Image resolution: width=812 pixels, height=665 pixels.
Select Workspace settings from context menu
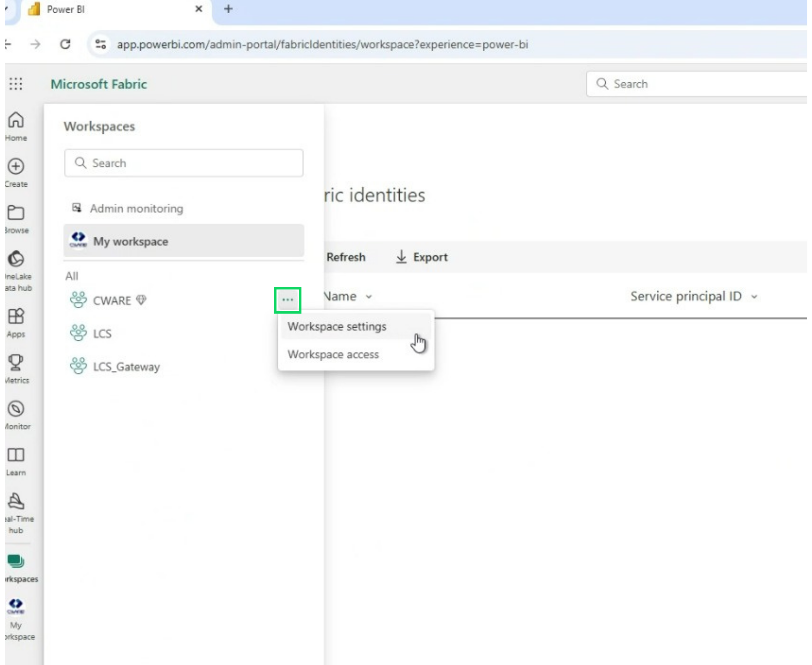[337, 327]
